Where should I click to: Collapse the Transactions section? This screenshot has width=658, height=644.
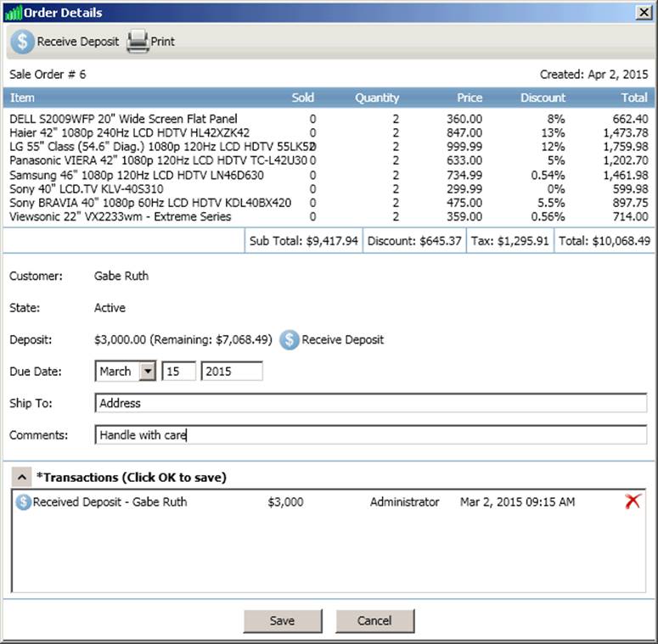click(x=21, y=477)
